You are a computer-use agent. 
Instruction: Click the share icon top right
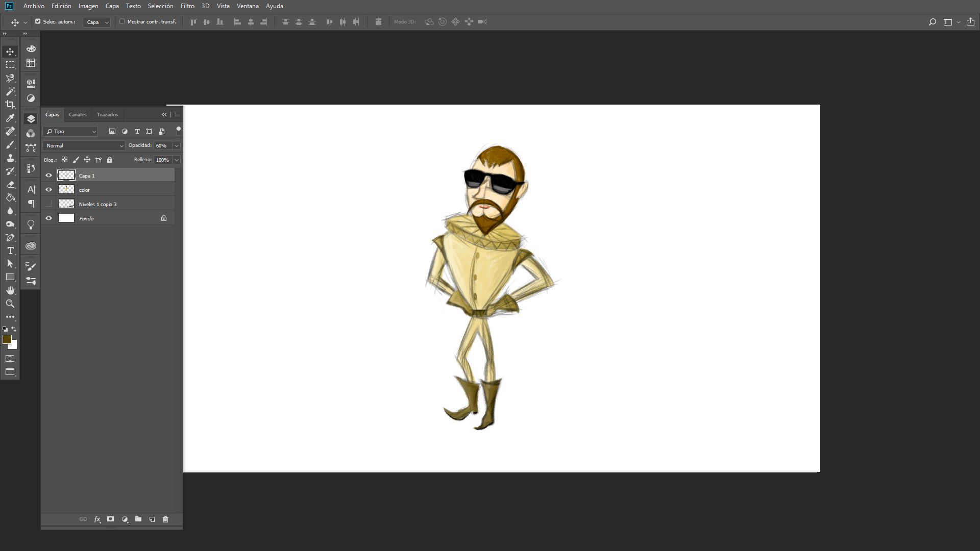click(970, 22)
